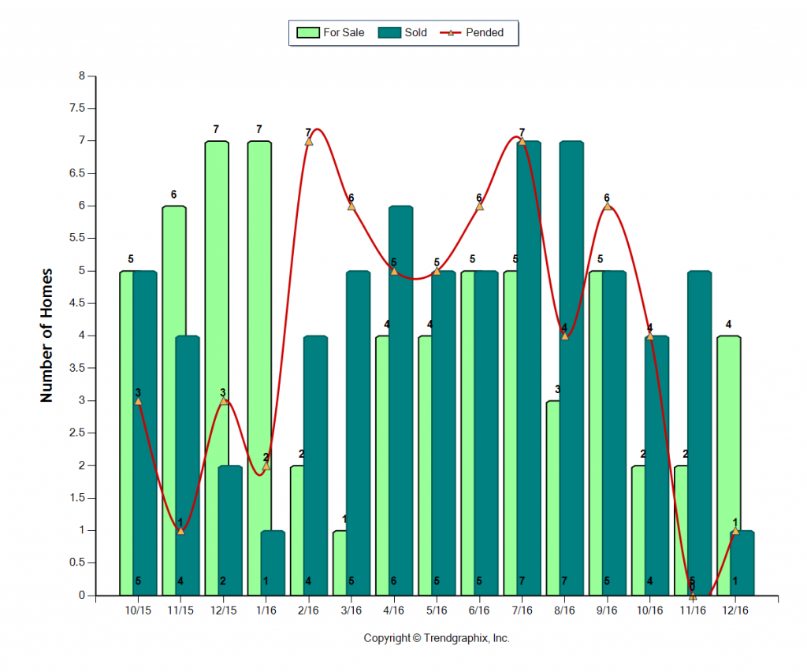Click the 6.5 tick label on y-axis
Image resolution: width=807 pixels, height=672 pixels.
(77, 173)
